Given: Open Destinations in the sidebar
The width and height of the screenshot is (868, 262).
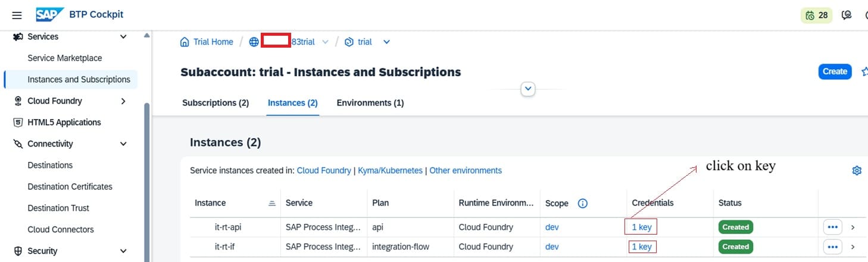Looking at the screenshot, I should coord(50,166).
